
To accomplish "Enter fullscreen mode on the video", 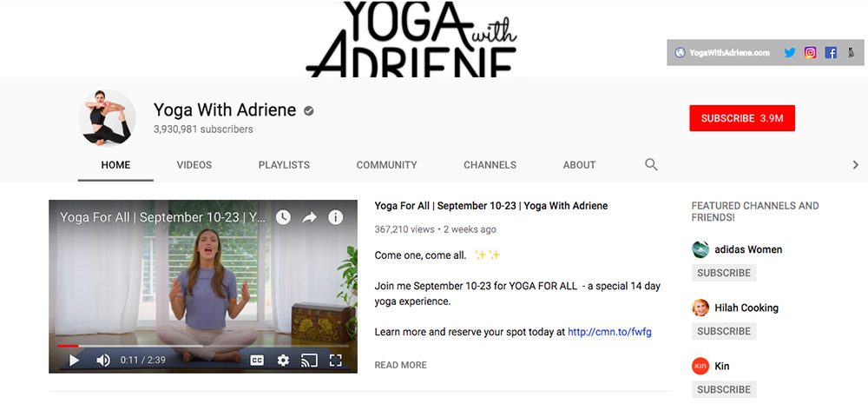I will 335,361.
